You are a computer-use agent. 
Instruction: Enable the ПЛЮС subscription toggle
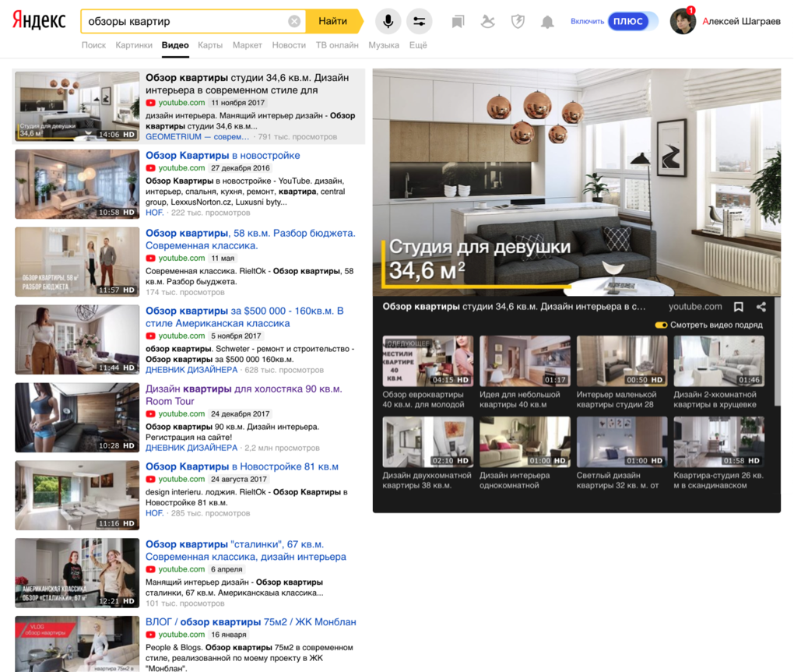pos(632,21)
